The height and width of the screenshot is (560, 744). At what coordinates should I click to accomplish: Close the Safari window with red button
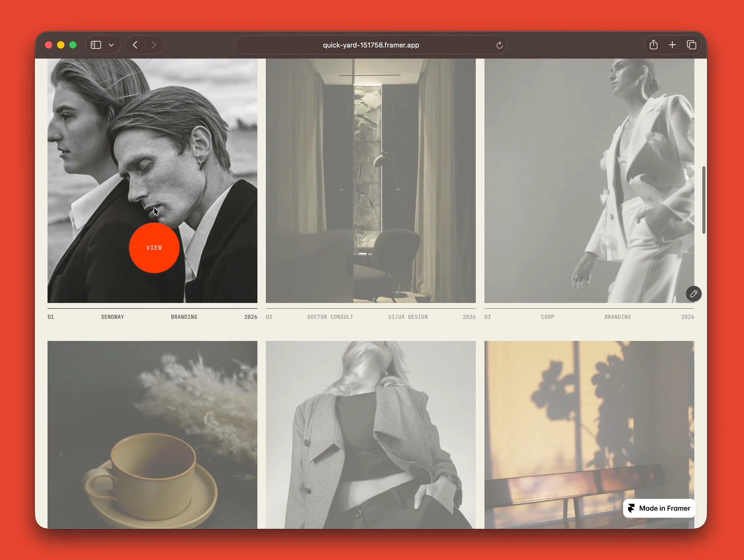click(48, 45)
